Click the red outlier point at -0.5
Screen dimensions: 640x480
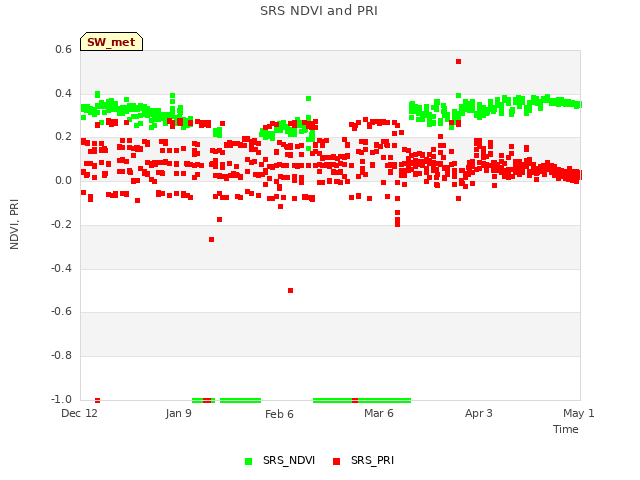[x=290, y=291]
